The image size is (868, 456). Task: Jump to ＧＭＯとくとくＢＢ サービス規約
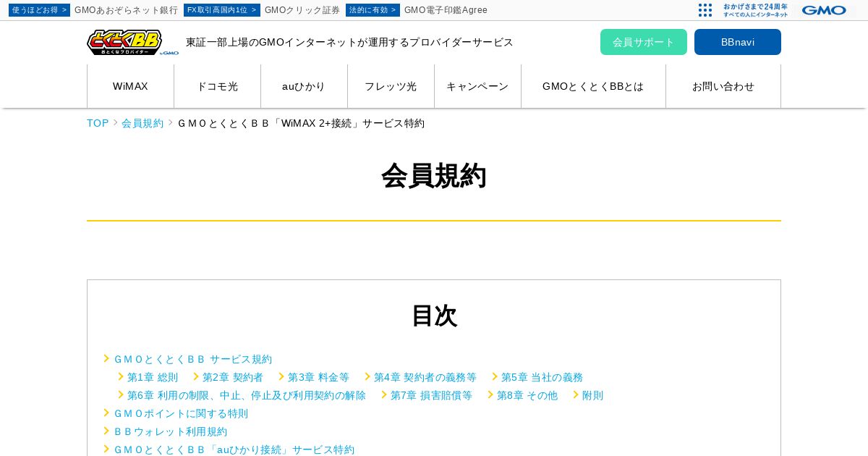tap(192, 359)
